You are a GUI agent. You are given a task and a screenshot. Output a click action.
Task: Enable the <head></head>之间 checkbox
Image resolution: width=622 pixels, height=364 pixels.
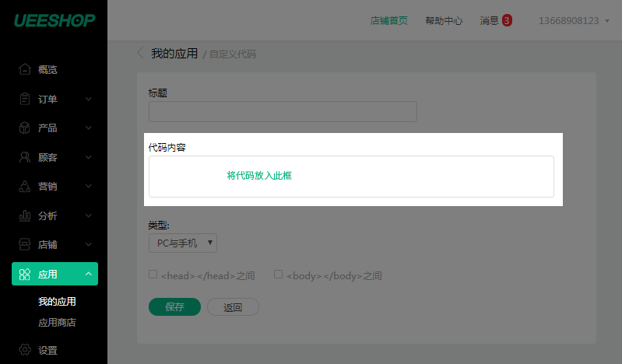pyautogui.click(x=153, y=275)
